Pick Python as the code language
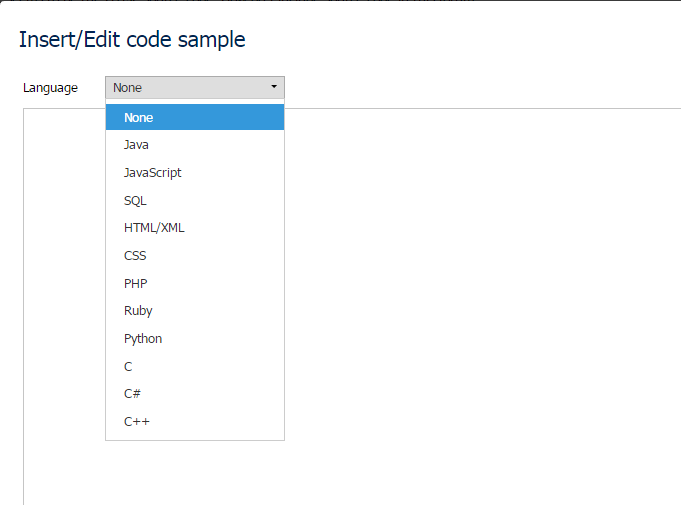Image resolution: width=681 pixels, height=505 pixels. tap(195, 338)
